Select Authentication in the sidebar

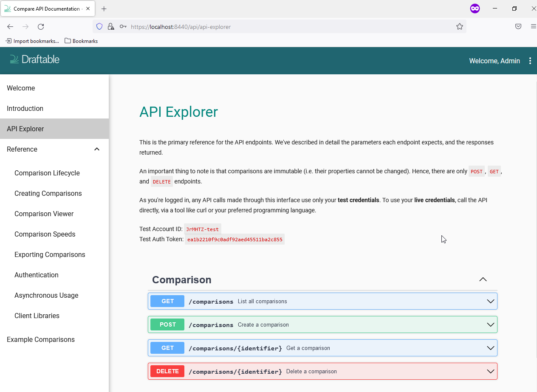(37, 275)
